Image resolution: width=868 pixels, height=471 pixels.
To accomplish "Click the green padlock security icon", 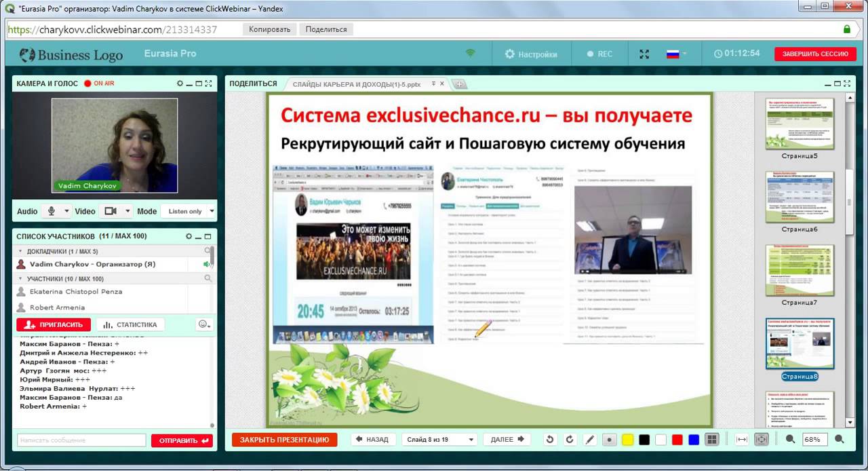I will point(847,29).
